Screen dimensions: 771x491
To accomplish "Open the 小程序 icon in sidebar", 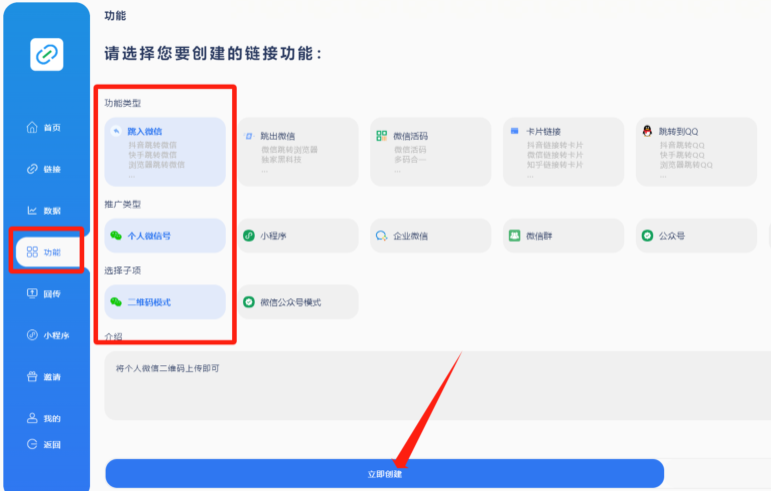I will click(x=32, y=335).
